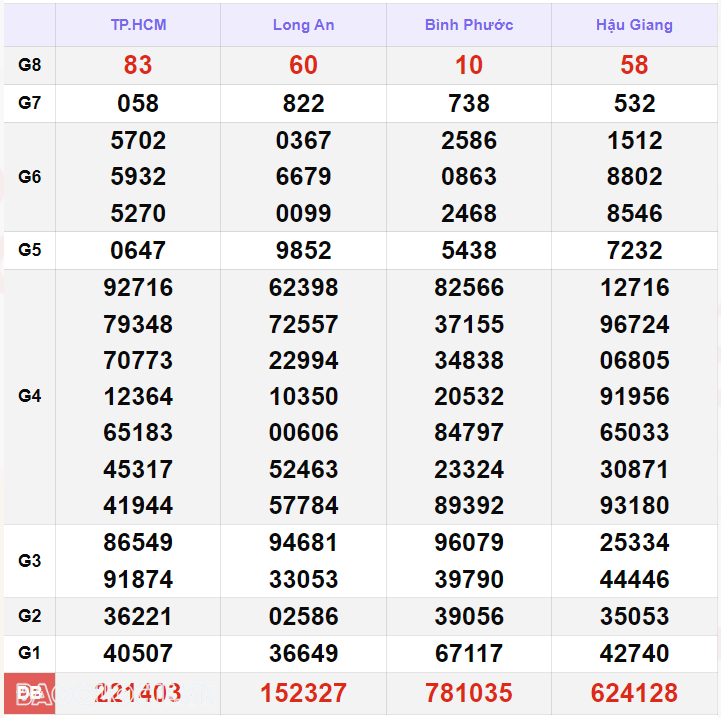
Task: Click Hậu Giang G5 number 7232
Action: pos(634,250)
